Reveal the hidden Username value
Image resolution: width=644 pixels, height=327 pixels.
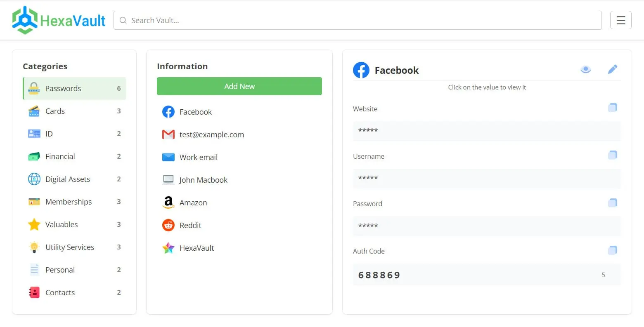(x=487, y=178)
